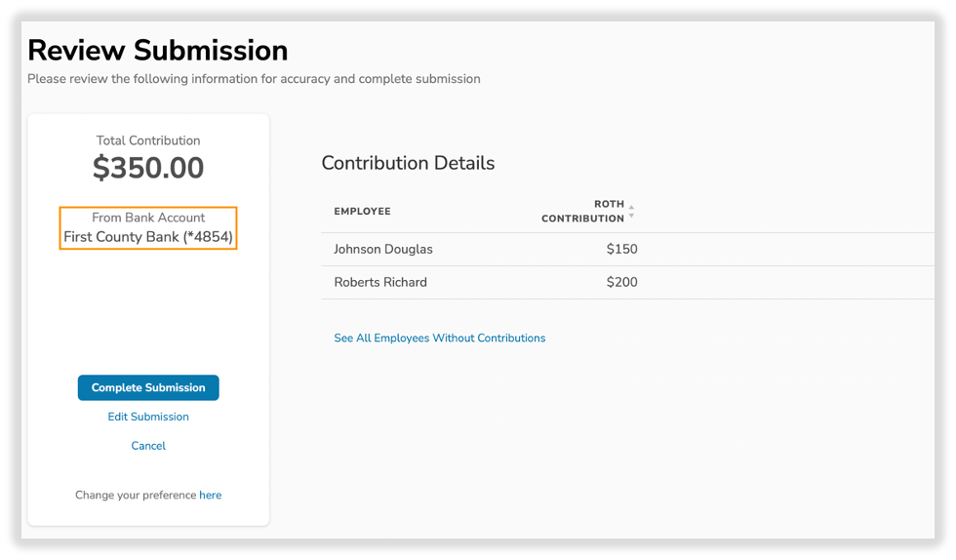The width and height of the screenshot is (956, 560).
Task: Click the Complete Submission button
Action: coord(148,387)
